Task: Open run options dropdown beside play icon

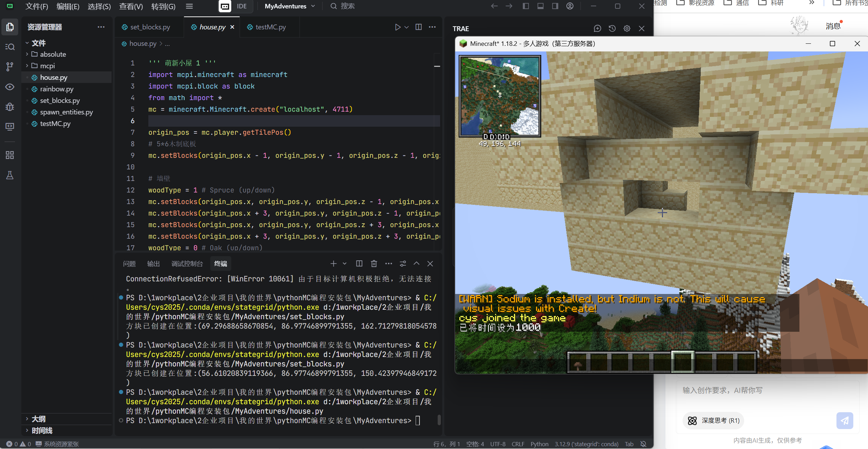Action: click(x=407, y=27)
